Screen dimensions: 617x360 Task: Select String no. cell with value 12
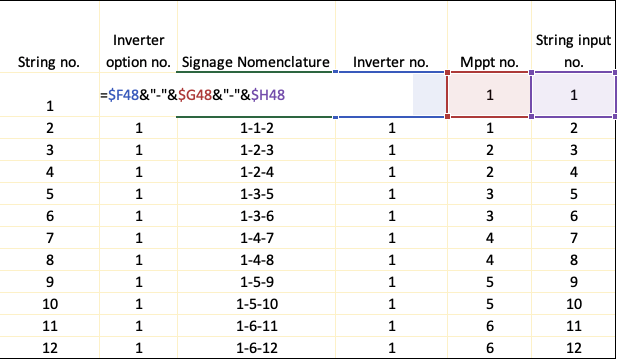click(x=50, y=348)
